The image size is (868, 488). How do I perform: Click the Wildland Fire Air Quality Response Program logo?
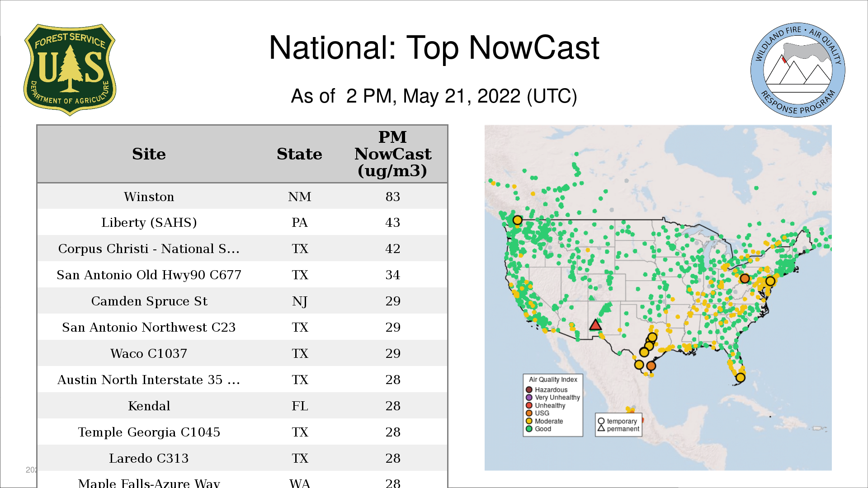tap(797, 70)
